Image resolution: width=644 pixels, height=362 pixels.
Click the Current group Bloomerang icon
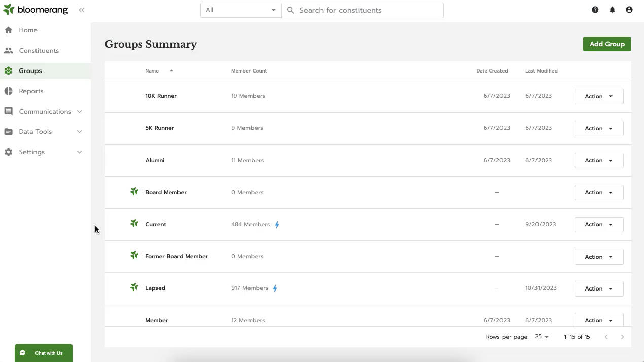[134, 224]
